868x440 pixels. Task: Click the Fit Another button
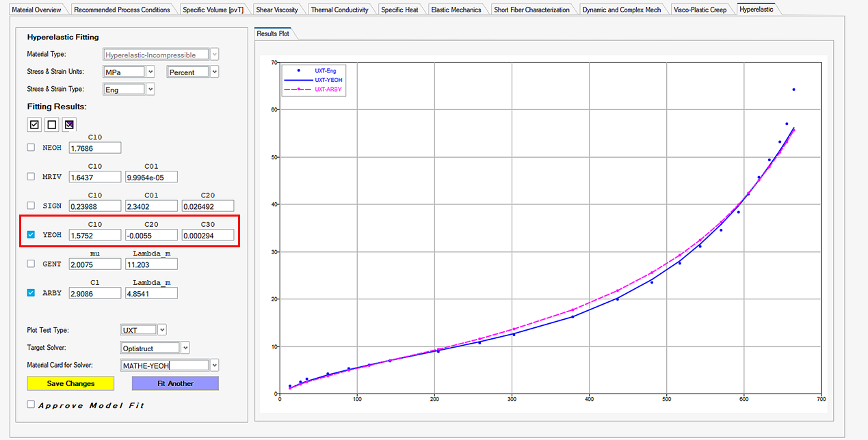point(174,383)
